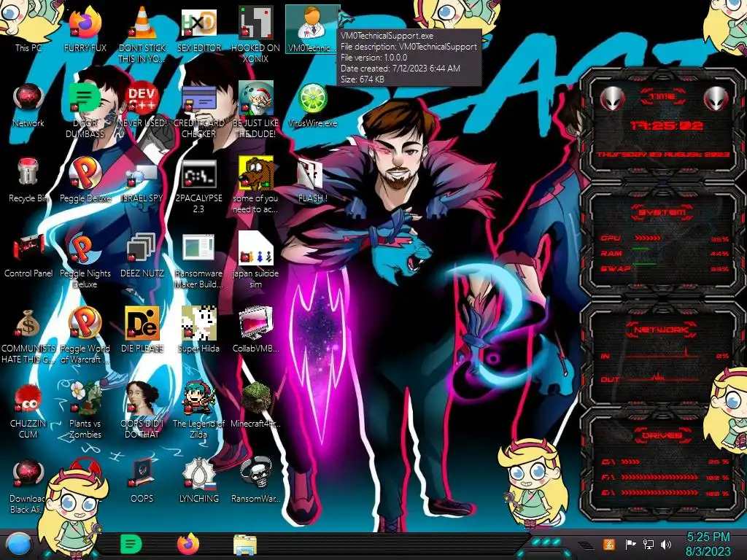
Task: Click the SYSTEM widget header
Action: (662, 212)
